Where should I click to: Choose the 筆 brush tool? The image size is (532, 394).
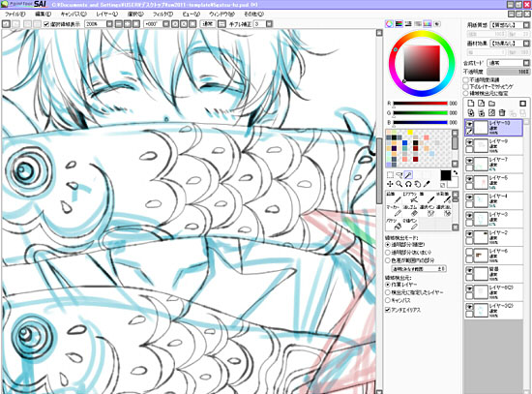[427, 197]
